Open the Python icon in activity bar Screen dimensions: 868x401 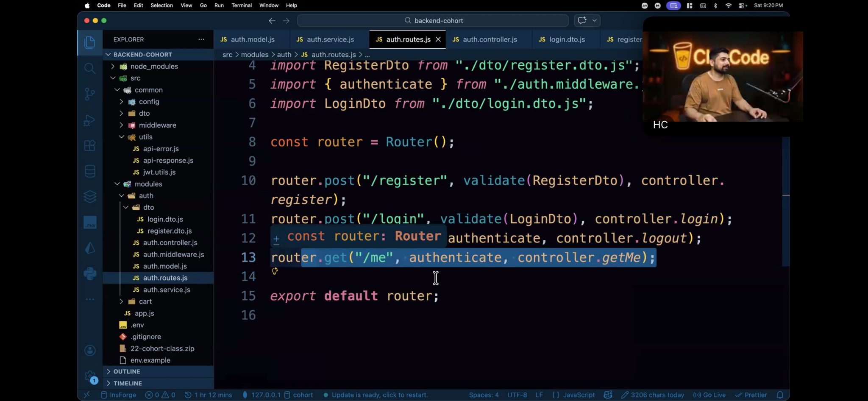(90, 274)
